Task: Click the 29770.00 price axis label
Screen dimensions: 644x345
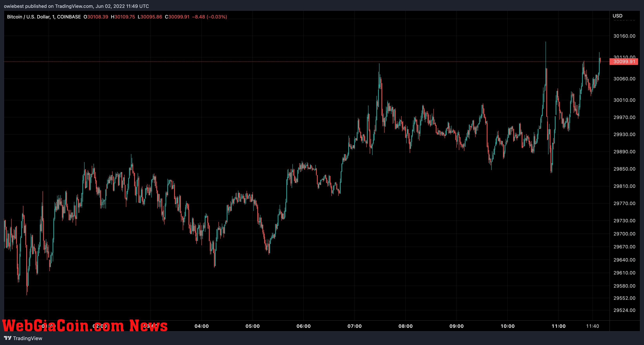Action: pyautogui.click(x=624, y=203)
